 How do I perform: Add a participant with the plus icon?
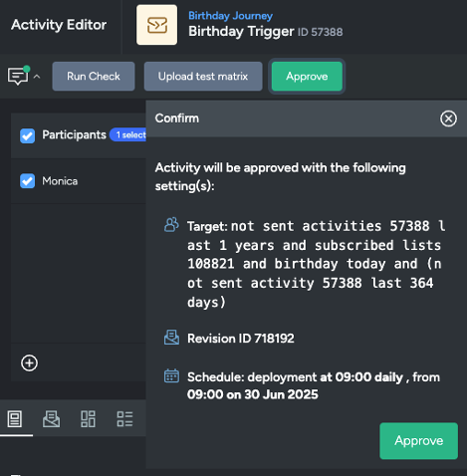(x=29, y=362)
